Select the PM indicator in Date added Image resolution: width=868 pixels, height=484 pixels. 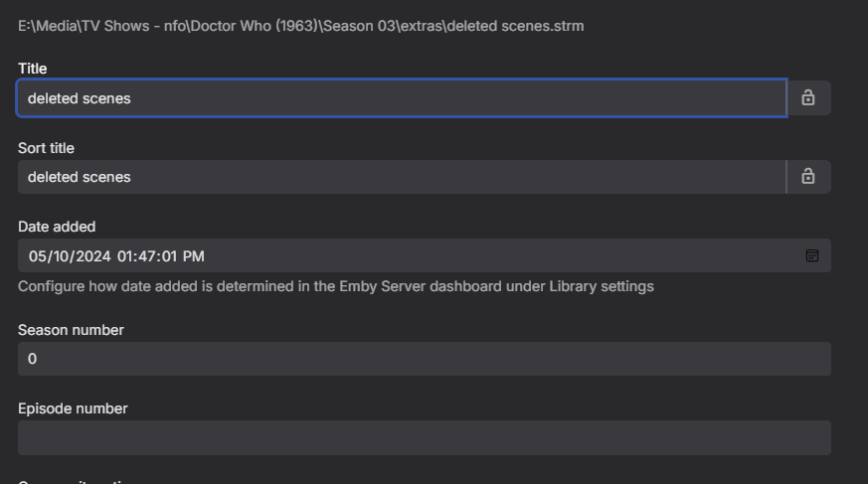[x=193, y=256]
